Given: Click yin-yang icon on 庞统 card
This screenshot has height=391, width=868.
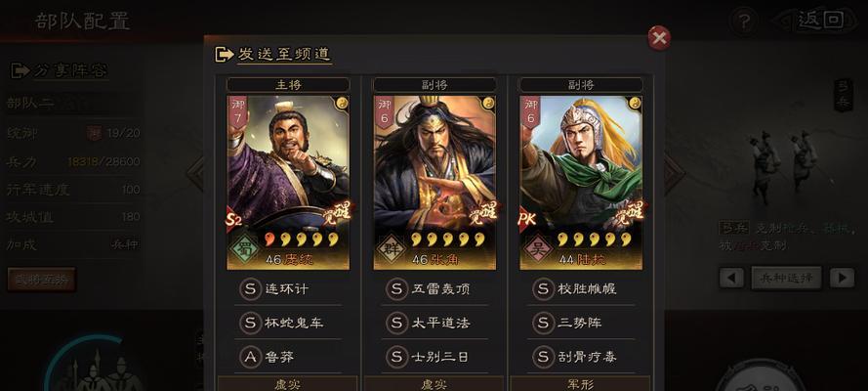Looking at the screenshot, I should click(x=342, y=103).
